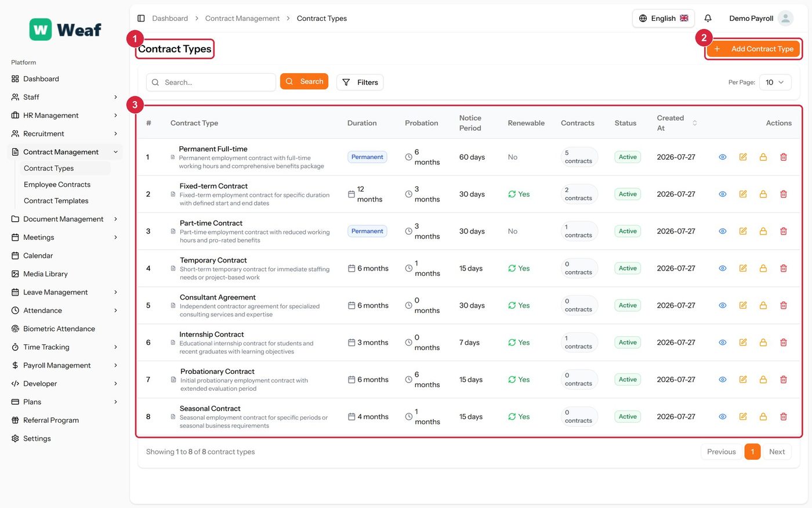Toggle lock status of Consultant Agreement

point(763,306)
